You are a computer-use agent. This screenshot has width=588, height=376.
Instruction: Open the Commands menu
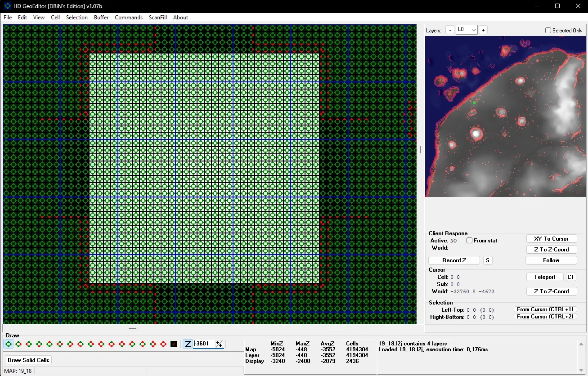(129, 18)
